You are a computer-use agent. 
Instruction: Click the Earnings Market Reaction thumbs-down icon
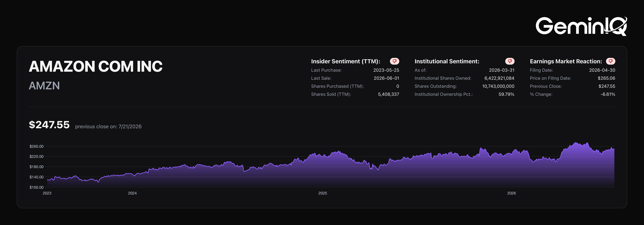click(x=611, y=61)
